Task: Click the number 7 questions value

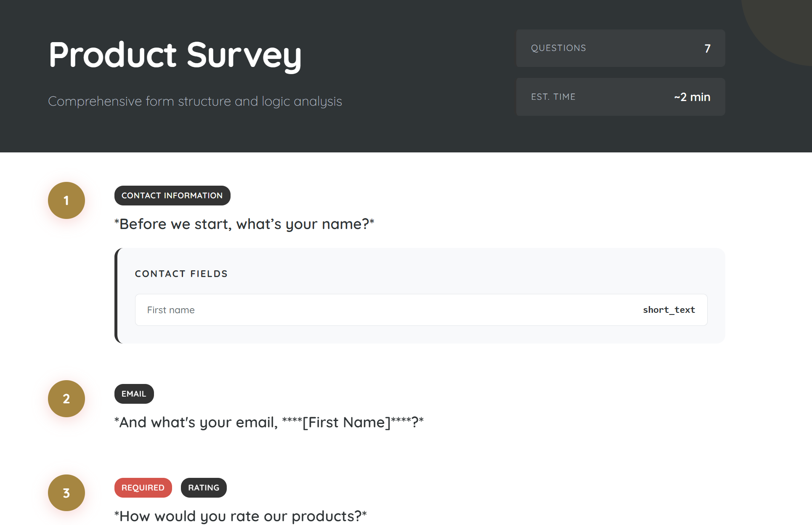Action: coord(707,48)
